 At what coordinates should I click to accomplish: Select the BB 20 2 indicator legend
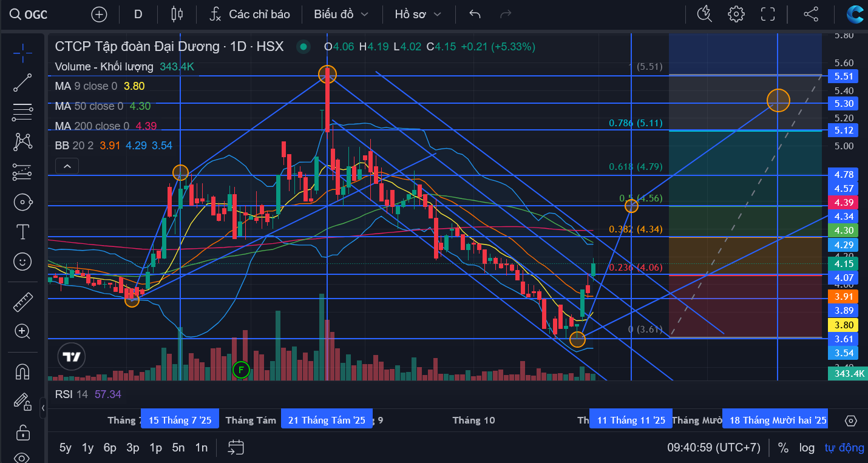click(114, 146)
